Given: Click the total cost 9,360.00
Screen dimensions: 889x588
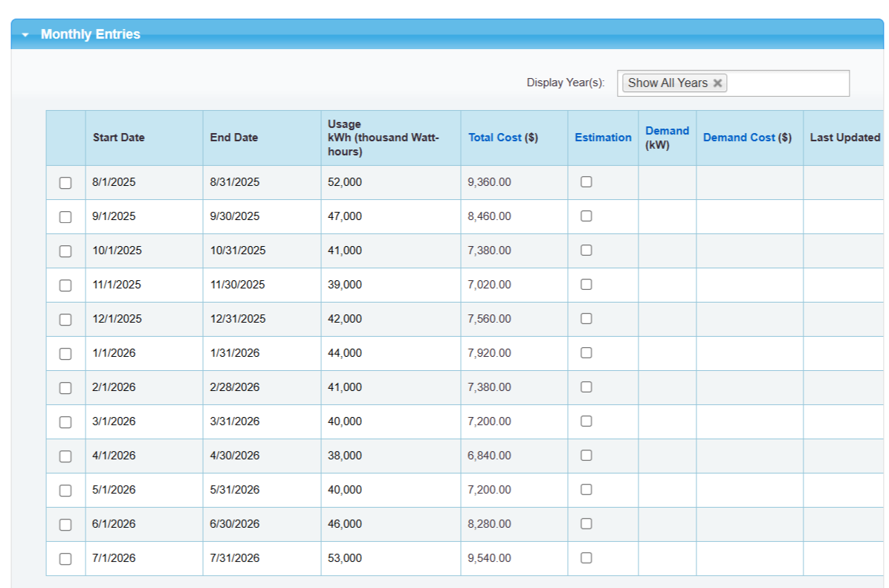Looking at the screenshot, I should [x=489, y=182].
